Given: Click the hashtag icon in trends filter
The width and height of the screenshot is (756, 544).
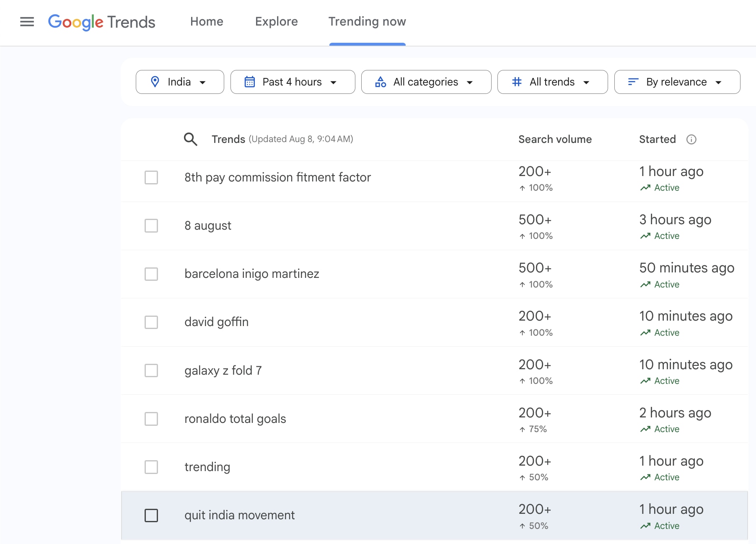Looking at the screenshot, I should pos(517,82).
